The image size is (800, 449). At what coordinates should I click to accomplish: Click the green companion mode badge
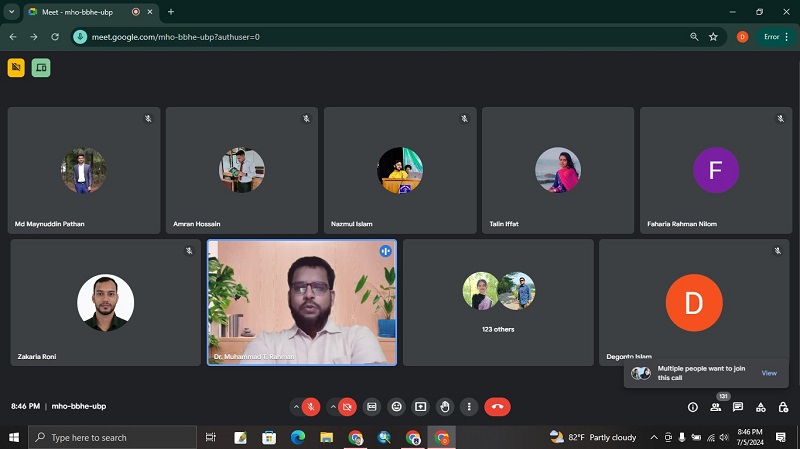(x=41, y=67)
